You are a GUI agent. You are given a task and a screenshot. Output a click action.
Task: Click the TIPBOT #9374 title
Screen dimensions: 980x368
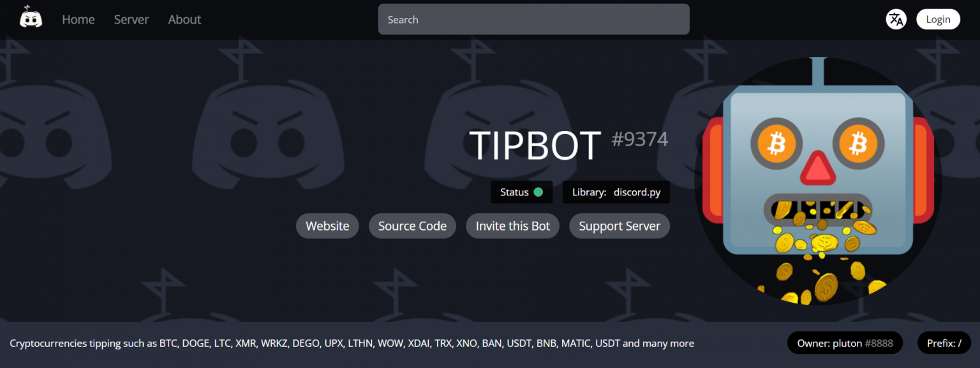[535, 146]
